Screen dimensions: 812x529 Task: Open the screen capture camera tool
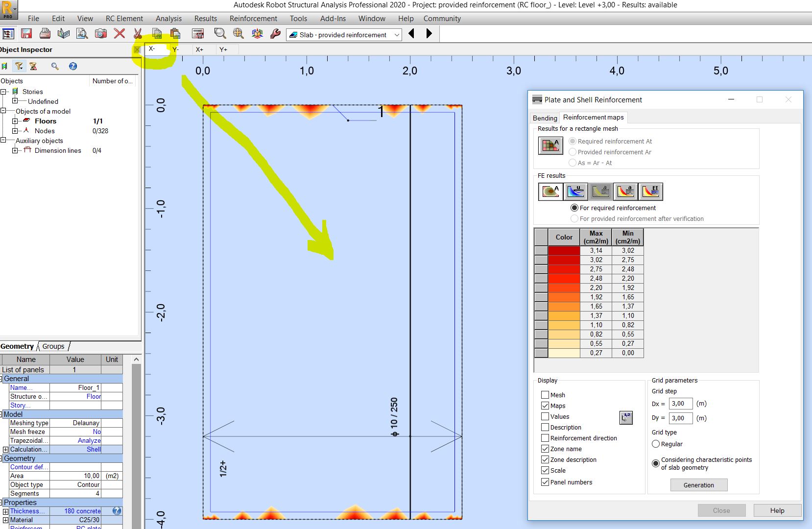tap(101, 33)
